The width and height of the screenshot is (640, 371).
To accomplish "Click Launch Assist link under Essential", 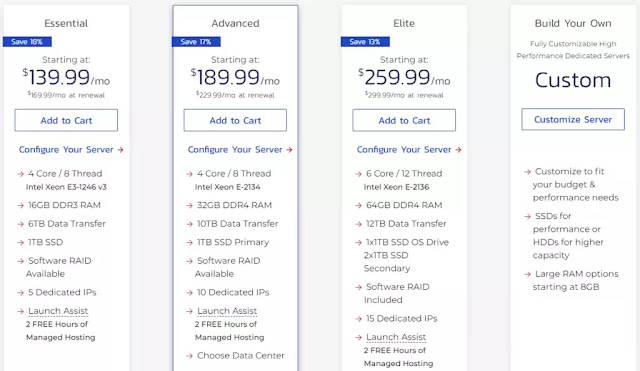I will 58,311.
